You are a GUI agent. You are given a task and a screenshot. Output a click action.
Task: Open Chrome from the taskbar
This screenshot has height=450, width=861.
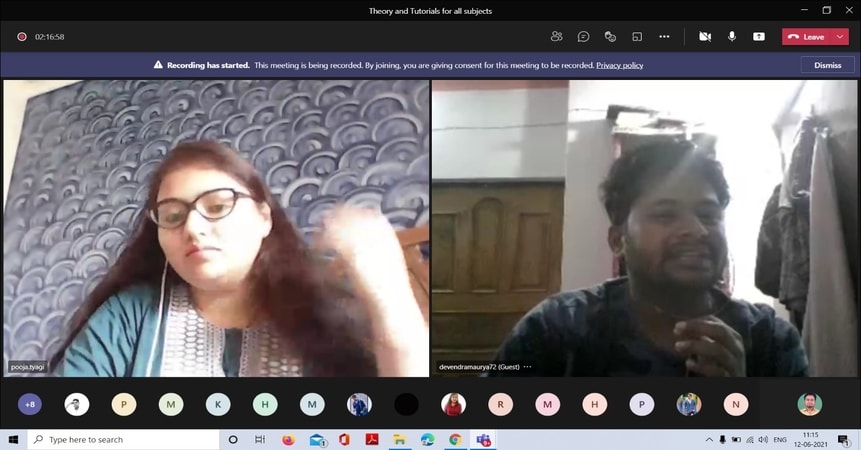coord(455,439)
